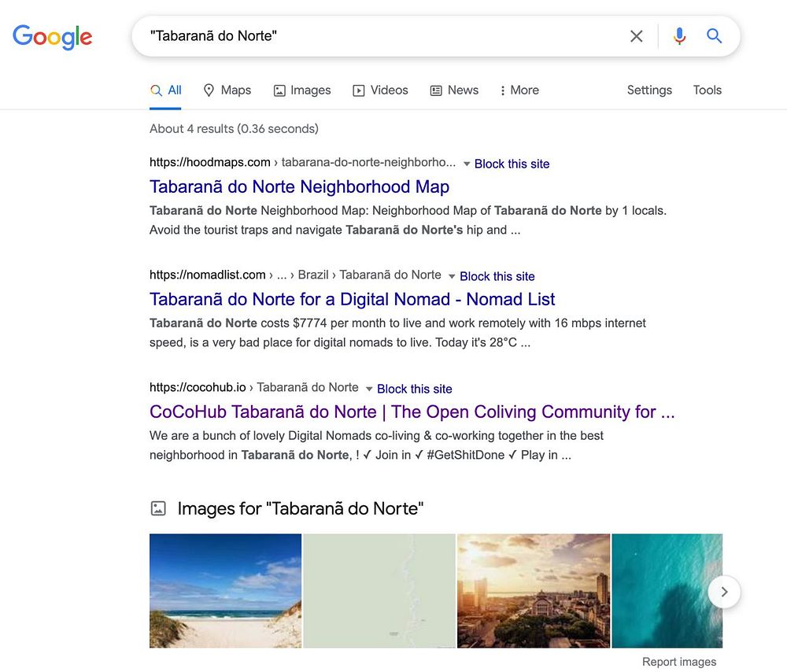Select the All results tab
The height and width of the screenshot is (672, 787).
(x=165, y=90)
